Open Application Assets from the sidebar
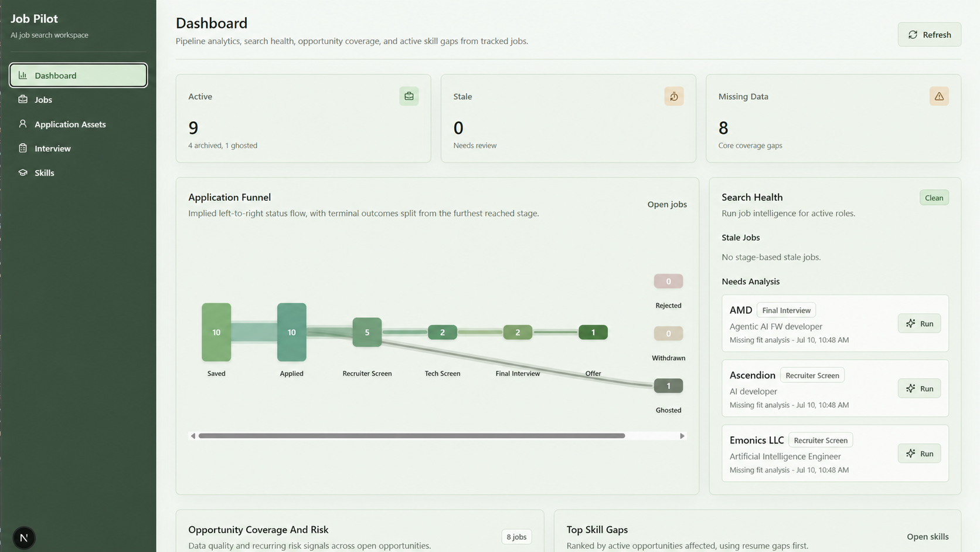The width and height of the screenshot is (980, 552). pyautogui.click(x=78, y=124)
